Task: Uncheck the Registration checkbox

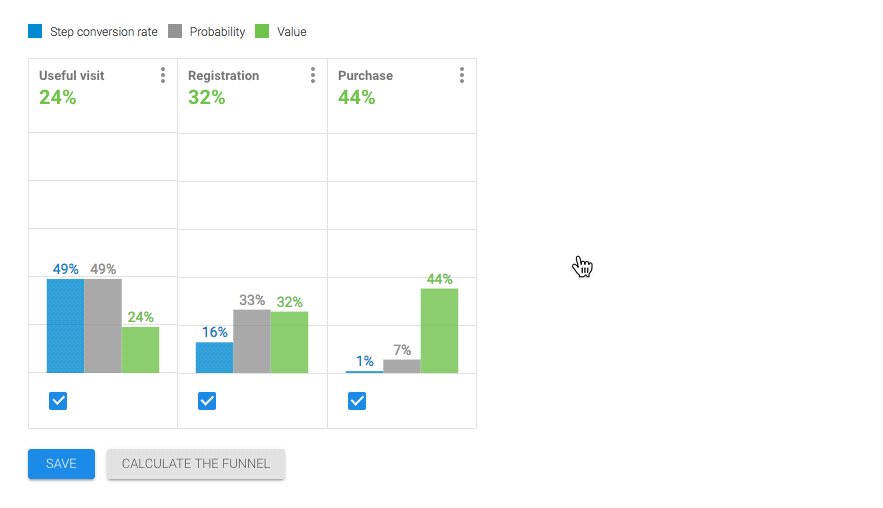Action: tap(207, 401)
